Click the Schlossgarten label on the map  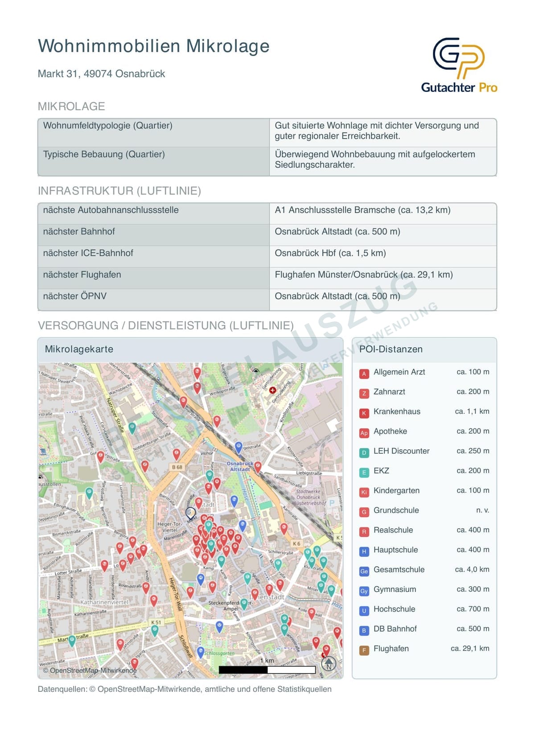click(219, 653)
